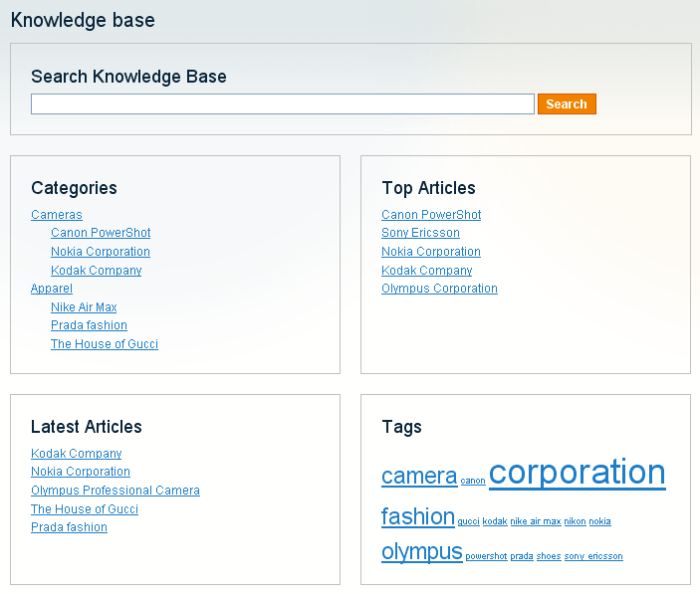Click the orange Search button
700x594 pixels.
(x=567, y=103)
